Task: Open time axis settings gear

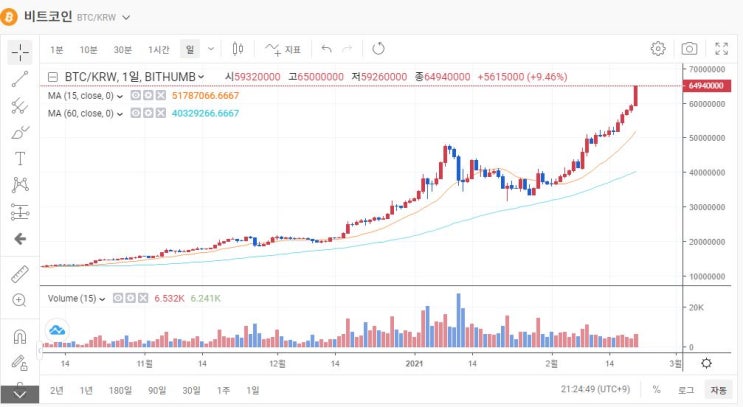Action: [706, 363]
